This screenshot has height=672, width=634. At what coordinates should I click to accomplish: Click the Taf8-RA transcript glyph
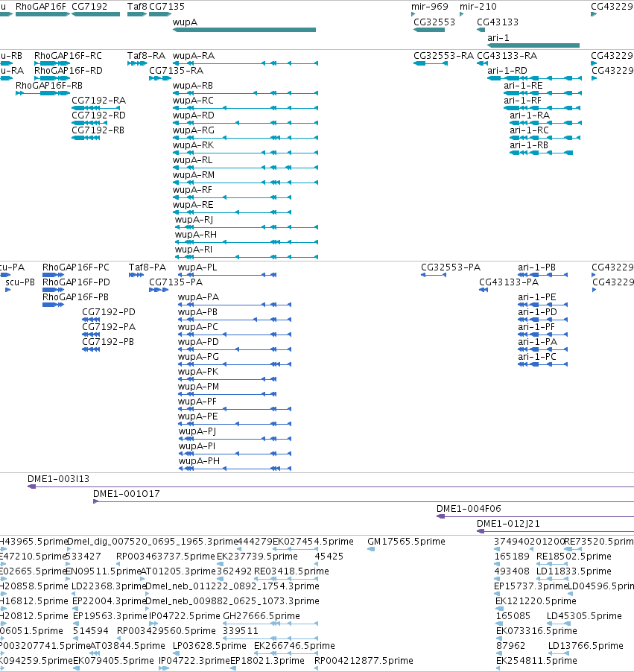(x=137, y=63)
